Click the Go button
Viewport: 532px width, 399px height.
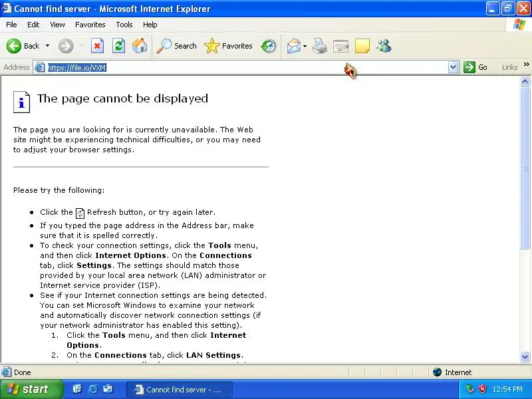[x=475, y=67]
